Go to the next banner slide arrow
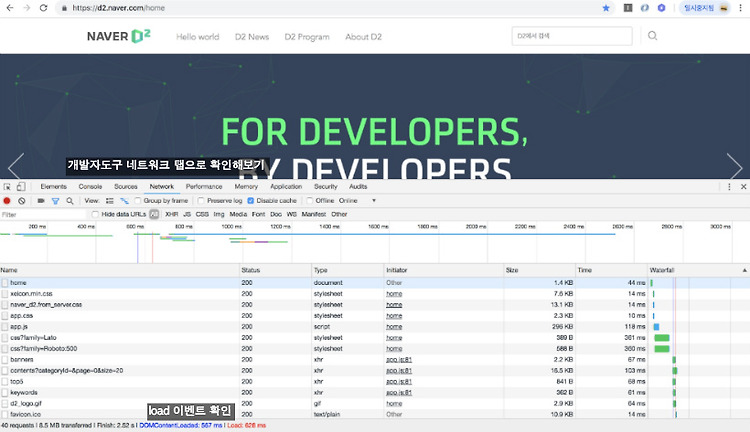Screen dimensions: 750x432 (x=734, y=166)
